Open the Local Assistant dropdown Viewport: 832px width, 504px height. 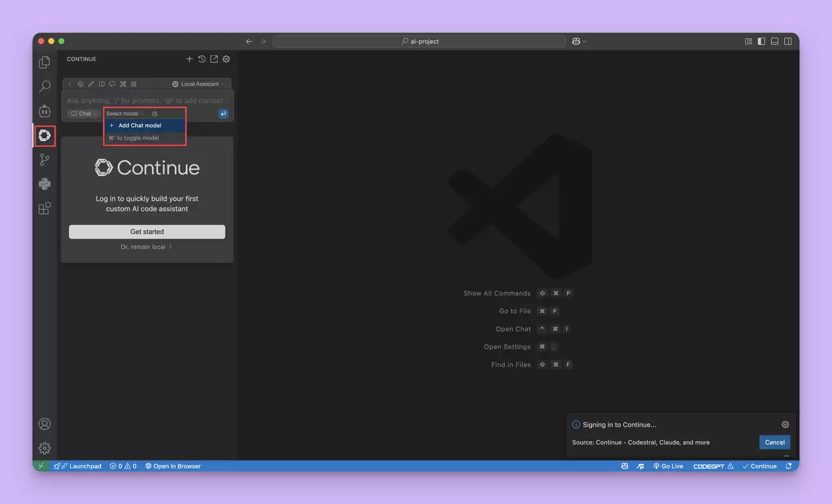[198, 84]
